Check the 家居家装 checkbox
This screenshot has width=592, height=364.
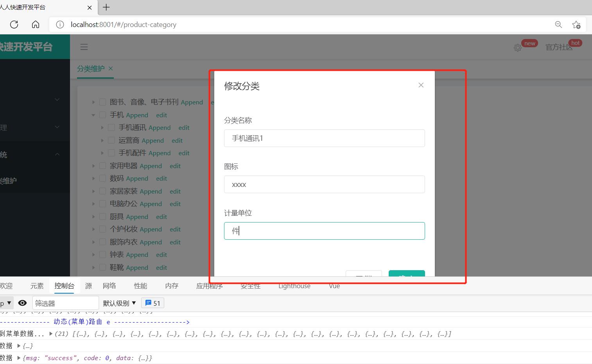tap(103, 191)
